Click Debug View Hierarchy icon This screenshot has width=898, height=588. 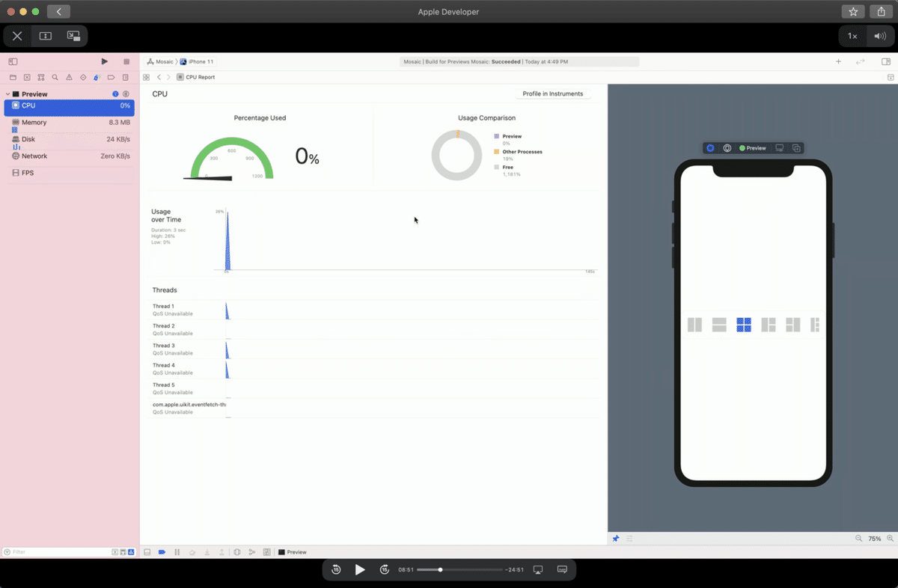tap(237, 552)
